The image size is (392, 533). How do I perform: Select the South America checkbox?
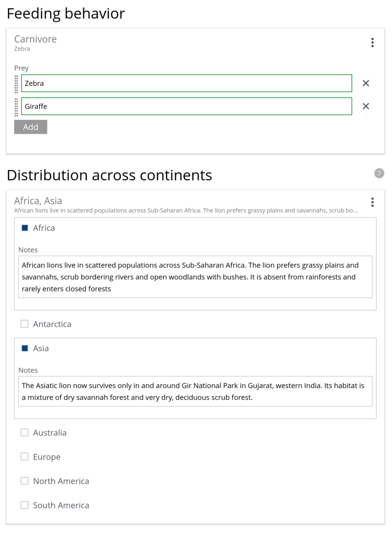pyautogui.click(x=24, y=505)
